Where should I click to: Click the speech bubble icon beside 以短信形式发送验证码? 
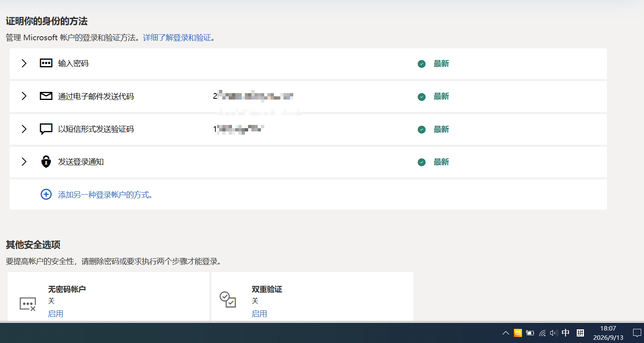[x=46, y=129]
